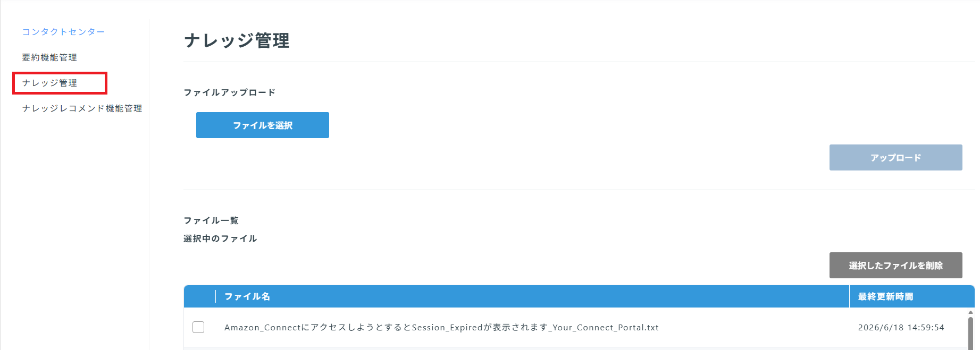The height and width of the screenshot is (350, 980).
Task: Sort by the ファイル名 column header
Action: 247,296
